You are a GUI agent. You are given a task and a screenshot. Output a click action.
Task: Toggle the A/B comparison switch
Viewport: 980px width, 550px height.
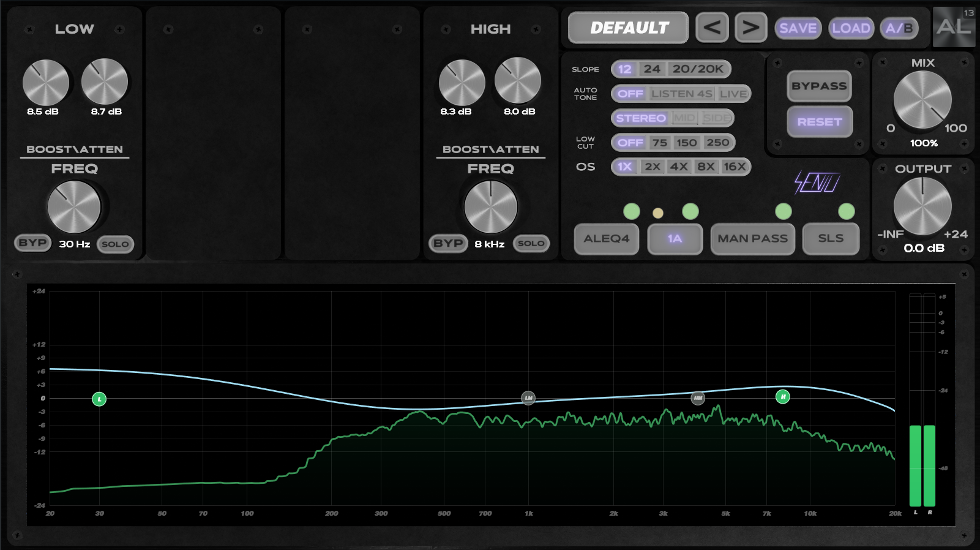[899, 28]
